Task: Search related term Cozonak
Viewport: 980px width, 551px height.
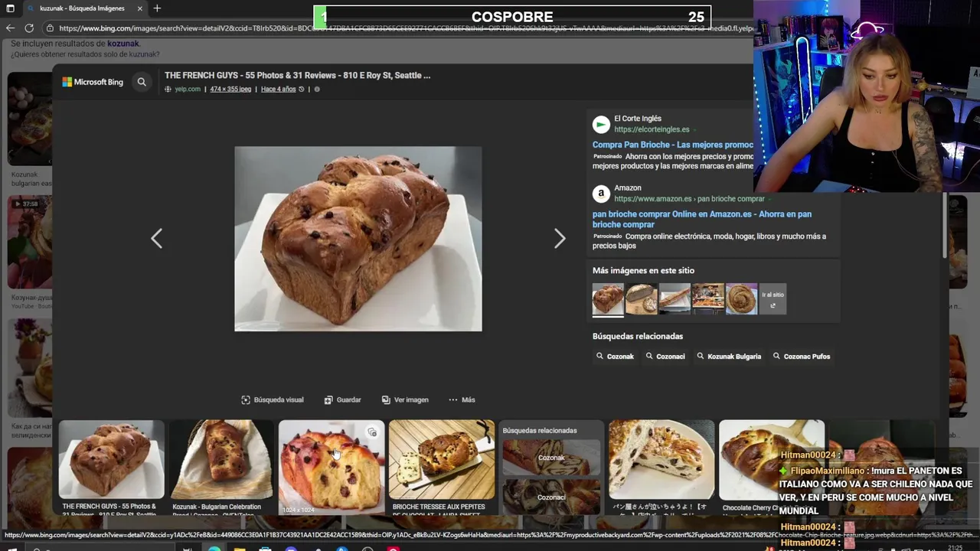Action: [x=615, y=356]
